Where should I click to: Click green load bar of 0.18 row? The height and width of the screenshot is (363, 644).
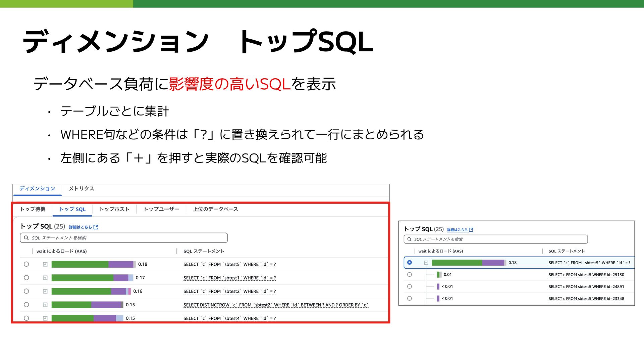click(80, 265)
